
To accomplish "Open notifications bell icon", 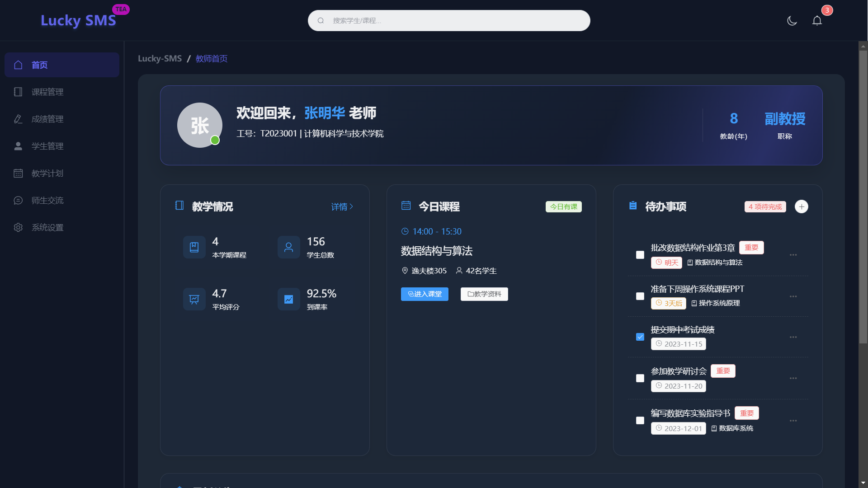I will tap(817, 21).
